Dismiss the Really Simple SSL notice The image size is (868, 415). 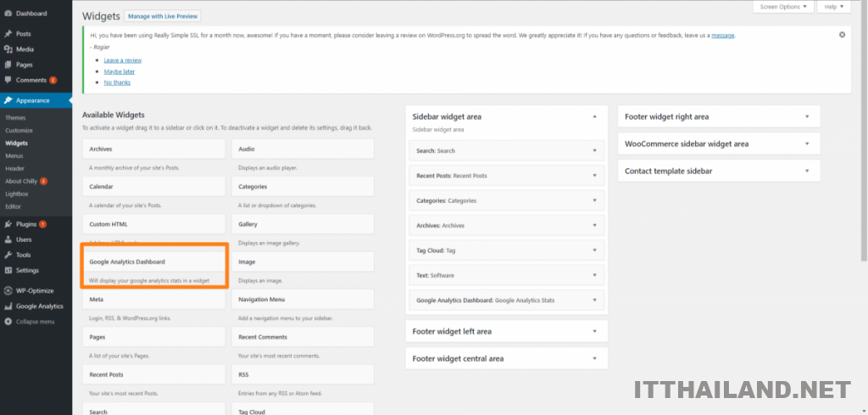(842, 34)
